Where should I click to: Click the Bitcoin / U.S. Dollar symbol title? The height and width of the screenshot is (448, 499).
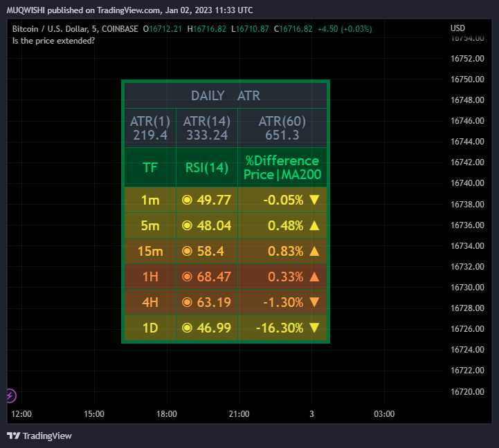point(75,29)
